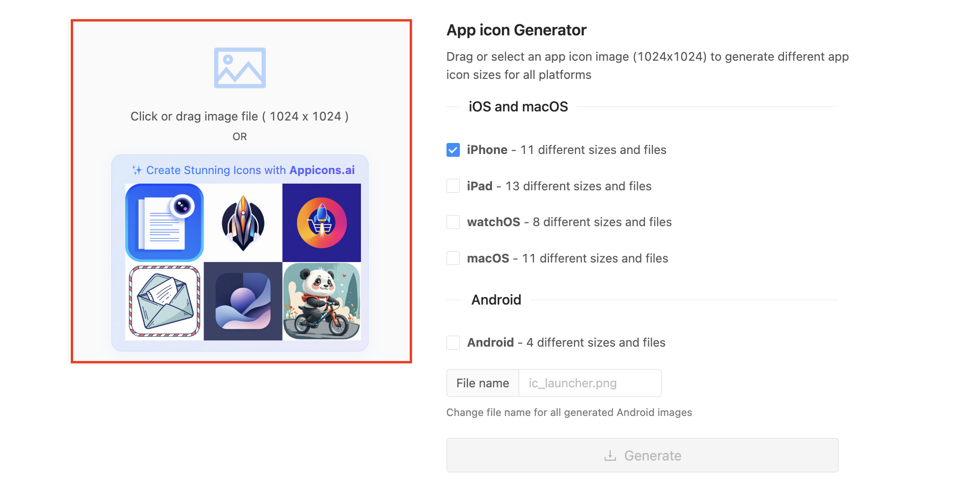Select the dark rocket ship icon

[243, 222]
